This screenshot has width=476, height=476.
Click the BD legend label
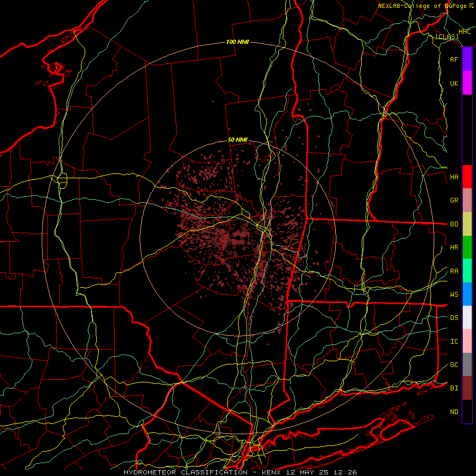pyautogui.click(x=454, y=224)
